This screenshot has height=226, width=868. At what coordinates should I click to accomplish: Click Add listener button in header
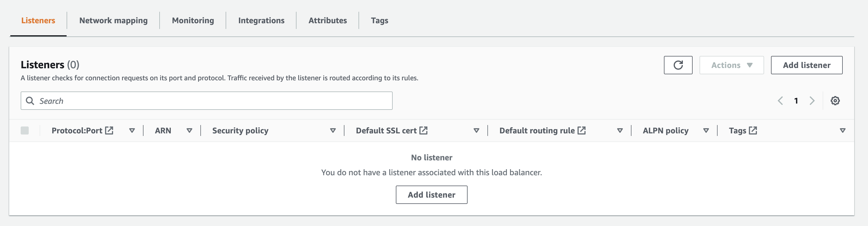tap(806, 65)
